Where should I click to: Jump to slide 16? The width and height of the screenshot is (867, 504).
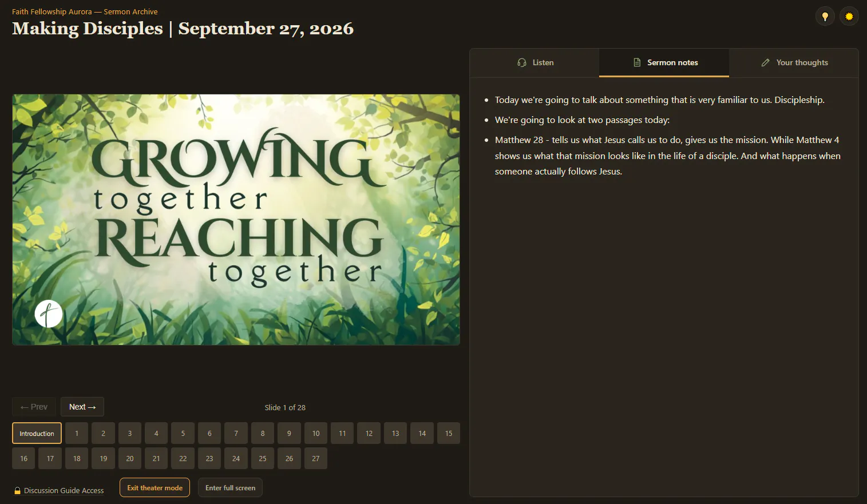coord(23,458)
